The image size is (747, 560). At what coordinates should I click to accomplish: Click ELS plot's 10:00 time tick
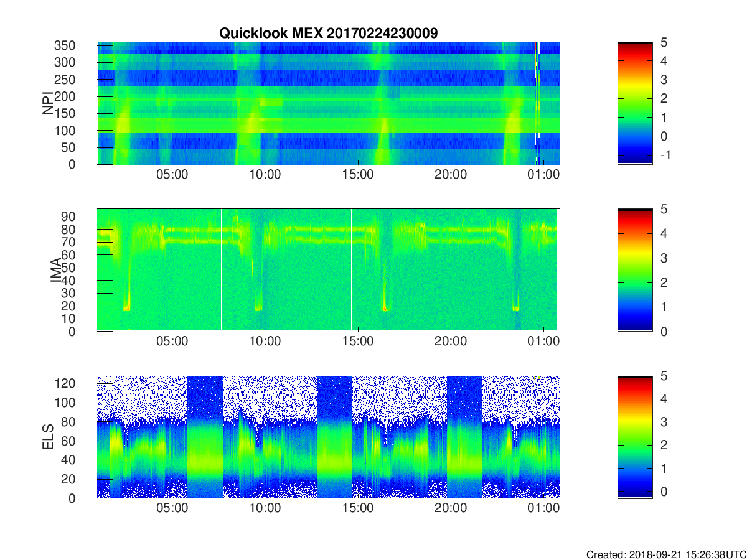(265, 508)
